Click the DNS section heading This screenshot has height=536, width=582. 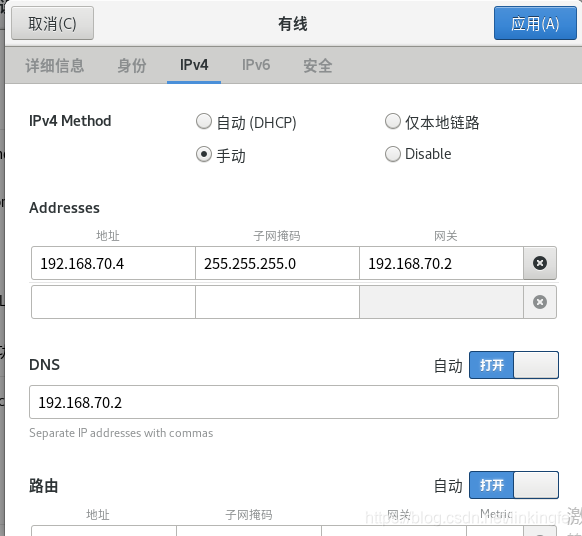pyautogui.click(x=45, y=365)
